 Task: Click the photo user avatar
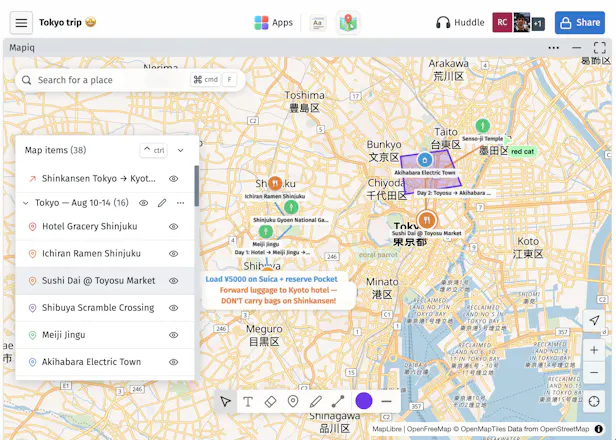coord(522,22)
